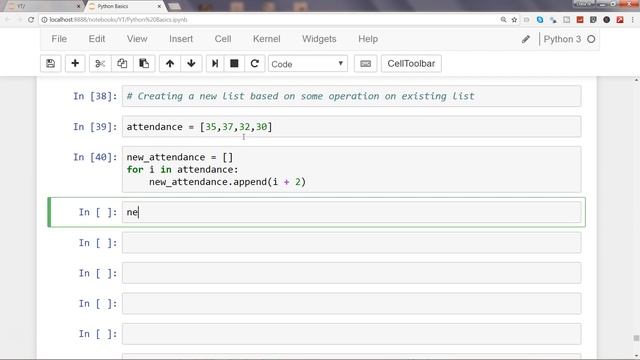Image resolution: width=640 pixels, height=360 pixels.
Task: Open the Insert menu
Action: (181, 39)
